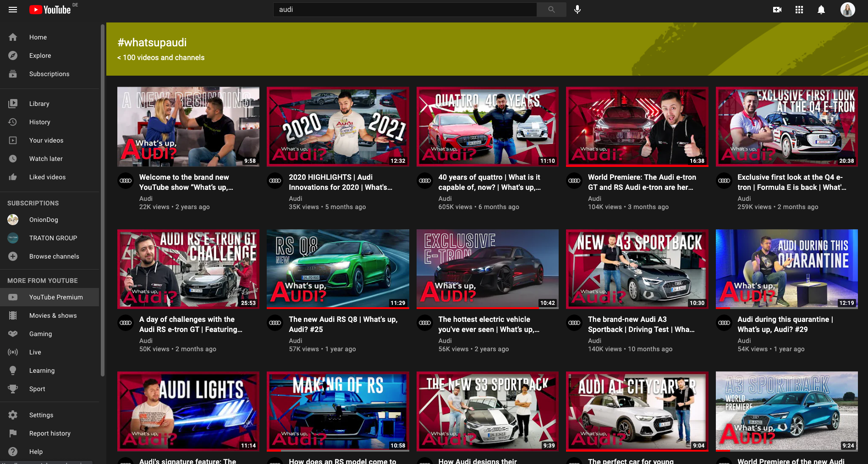The height and width of the screenshot is (464, 868).
Task: Open the 2020 HIGHLIGHTS video thumbnail
Action: [x=338, y=127]
